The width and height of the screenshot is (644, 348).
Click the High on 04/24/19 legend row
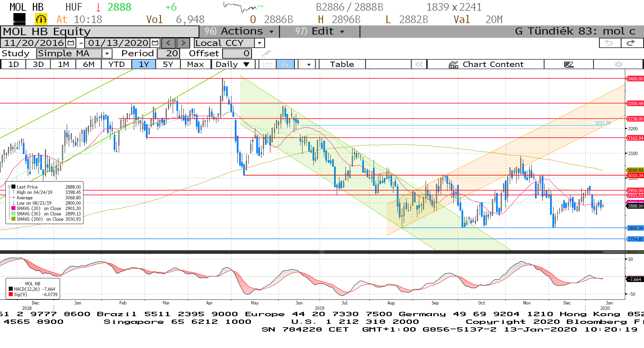pyautogui.click(x=46, y=192)
